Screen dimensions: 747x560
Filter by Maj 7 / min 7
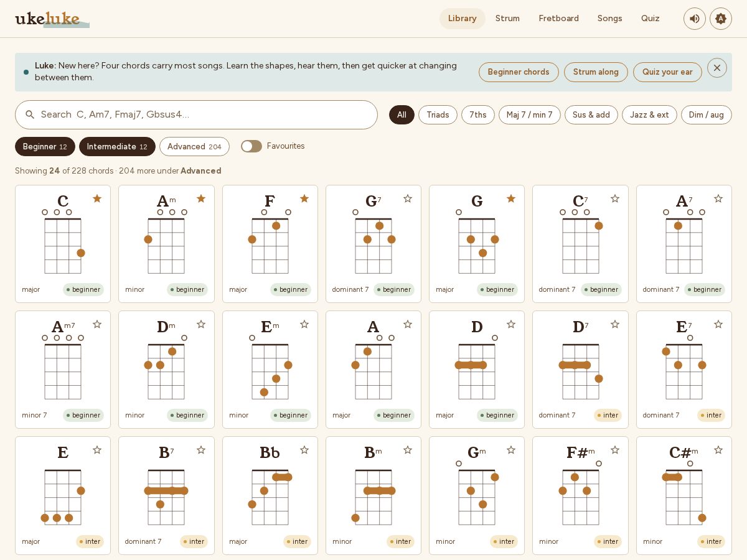click(x=530, y=115)
